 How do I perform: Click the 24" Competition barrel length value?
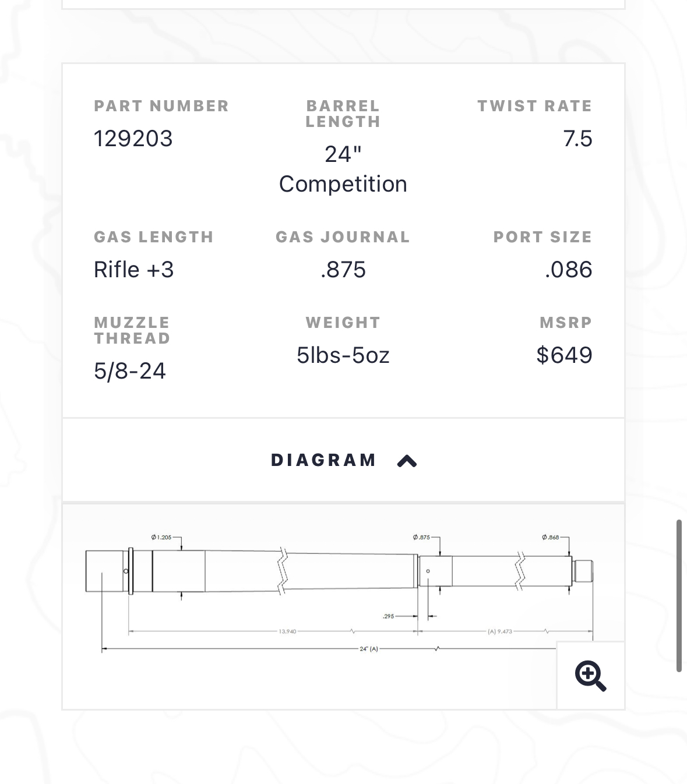(x=343, y=169)
